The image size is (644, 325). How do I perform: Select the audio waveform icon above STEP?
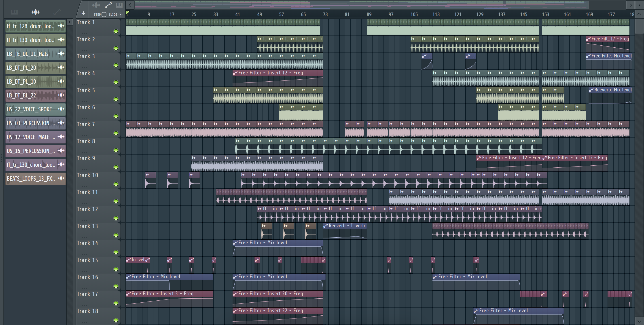pos(96,5)
